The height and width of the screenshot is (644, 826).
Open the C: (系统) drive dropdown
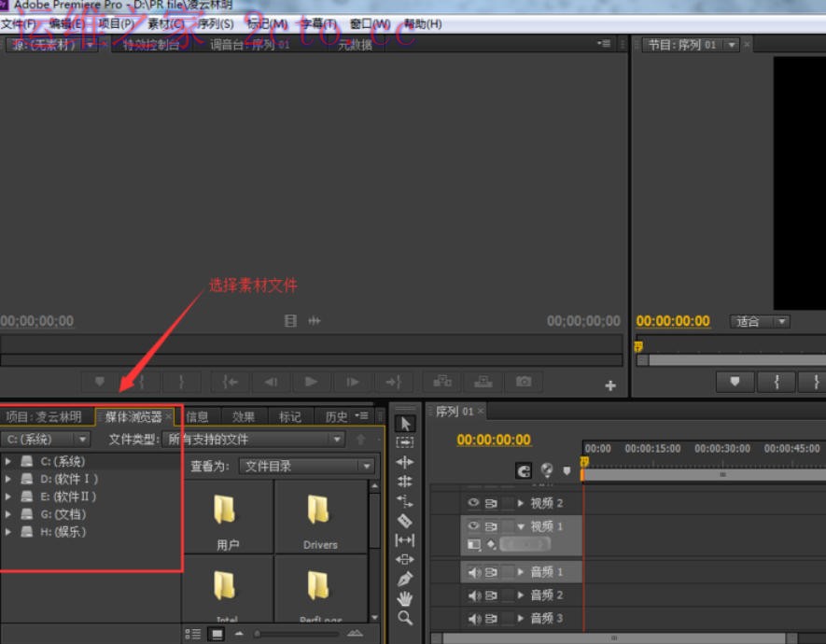pos(46,439)
